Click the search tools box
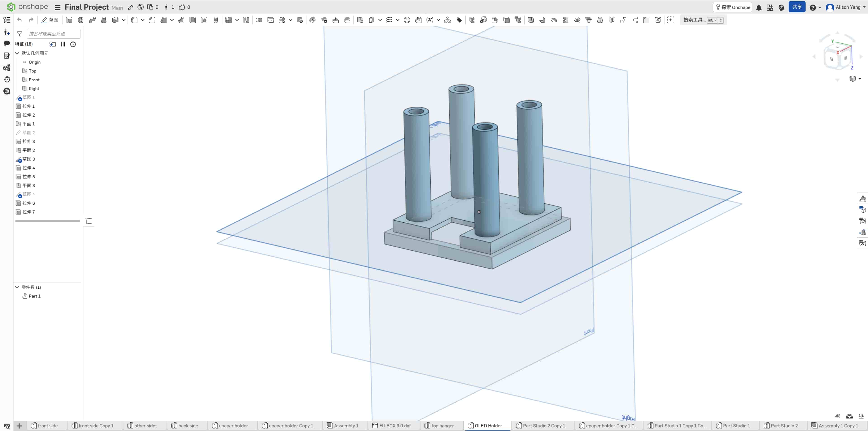 coord(703,20)
